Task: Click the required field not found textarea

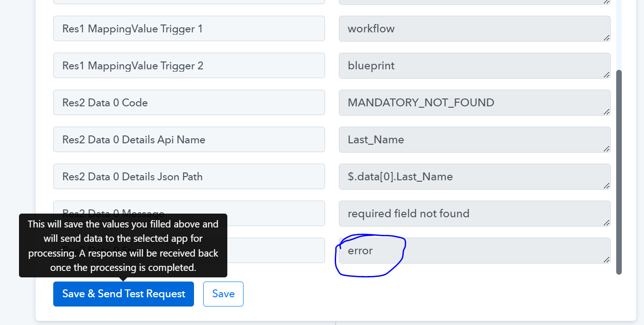Action: pos(475,214)
